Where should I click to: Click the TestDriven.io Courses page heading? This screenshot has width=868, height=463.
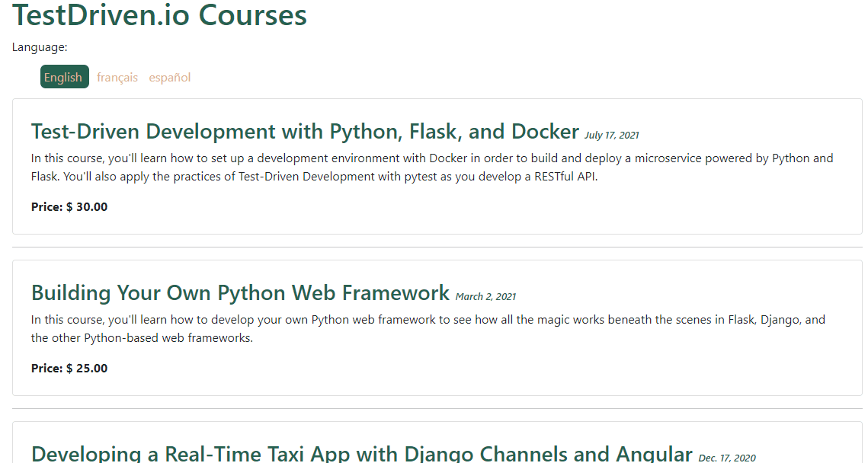(x=159, y=15)
